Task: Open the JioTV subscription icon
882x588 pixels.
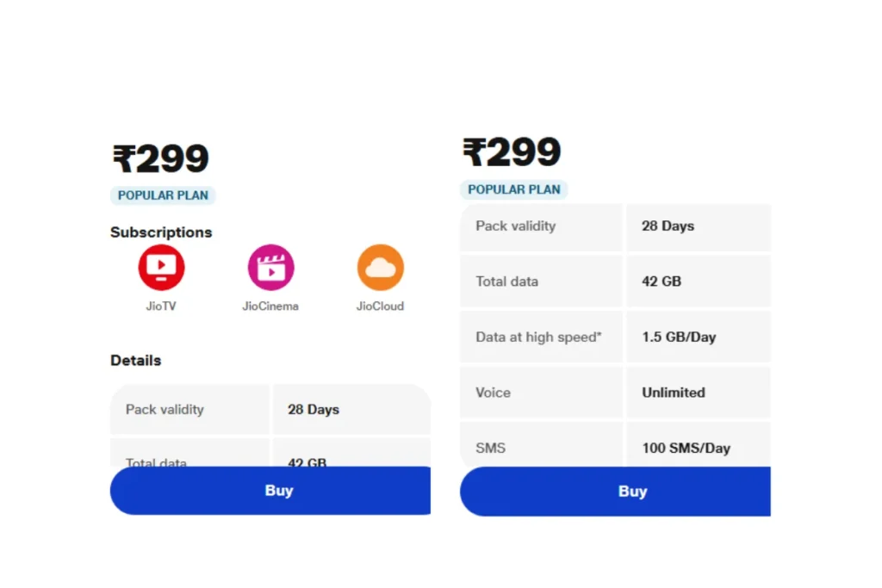Action: pyautogui.click(x=161, y=268)
